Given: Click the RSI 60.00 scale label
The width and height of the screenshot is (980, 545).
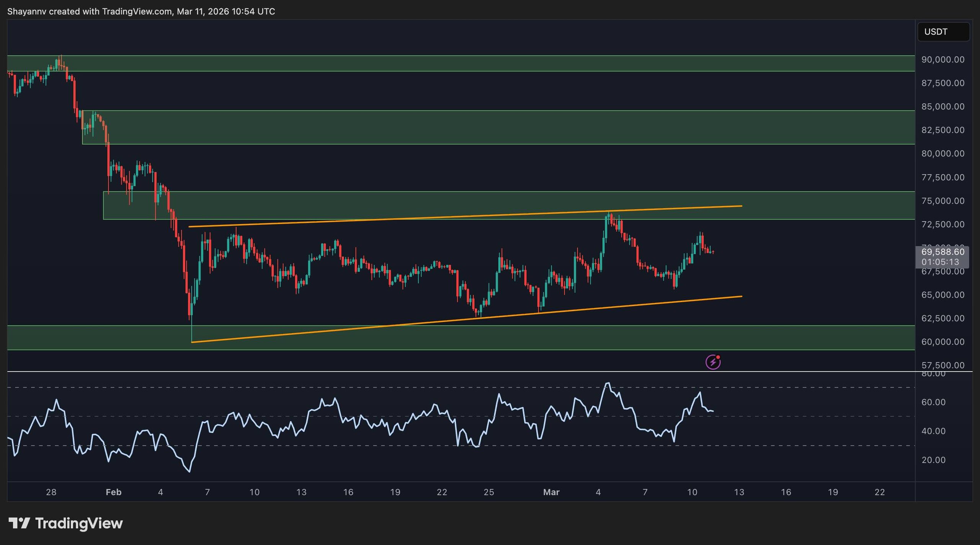Looking at the screenshot, I should click(933, 402).
